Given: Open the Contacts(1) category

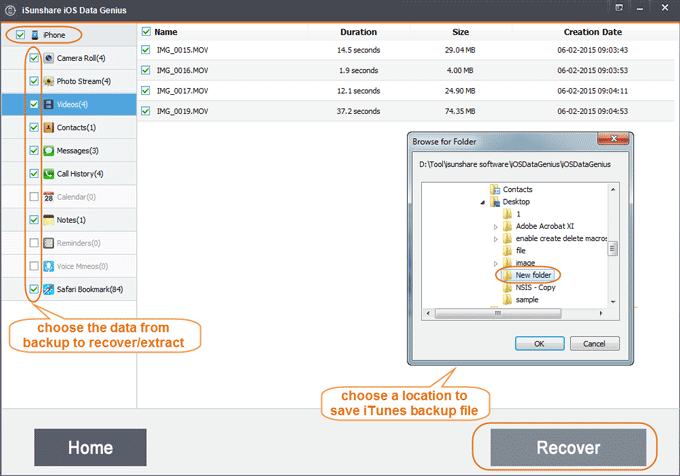Looking at the screenshot, I should (69, 127).
